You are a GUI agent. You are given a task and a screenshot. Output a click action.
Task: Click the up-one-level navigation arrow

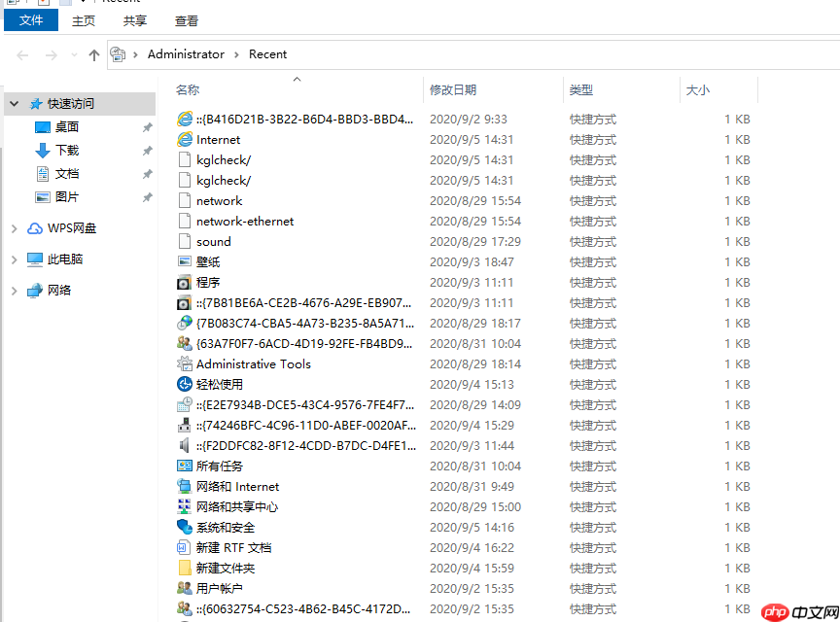(x=92, y=54)
